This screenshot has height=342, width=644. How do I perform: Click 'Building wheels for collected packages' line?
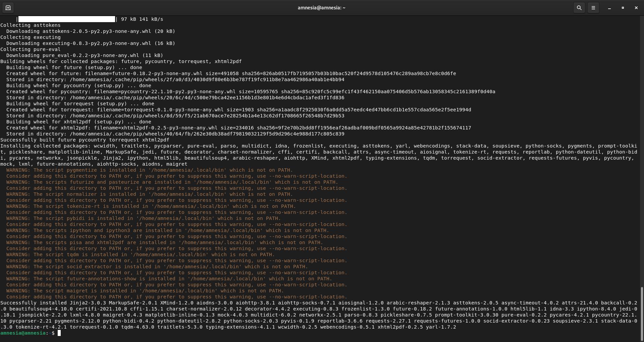[121, 61]
